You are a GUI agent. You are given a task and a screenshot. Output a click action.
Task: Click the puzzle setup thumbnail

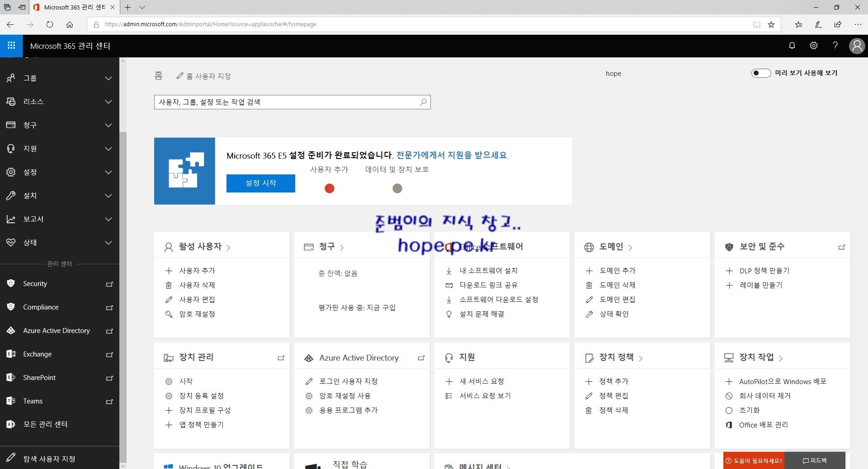184,171
